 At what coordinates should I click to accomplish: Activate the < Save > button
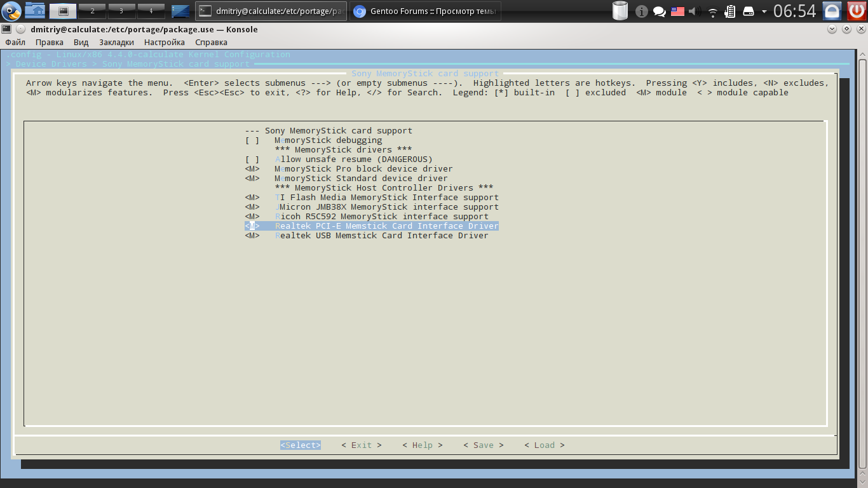[484, 445]
